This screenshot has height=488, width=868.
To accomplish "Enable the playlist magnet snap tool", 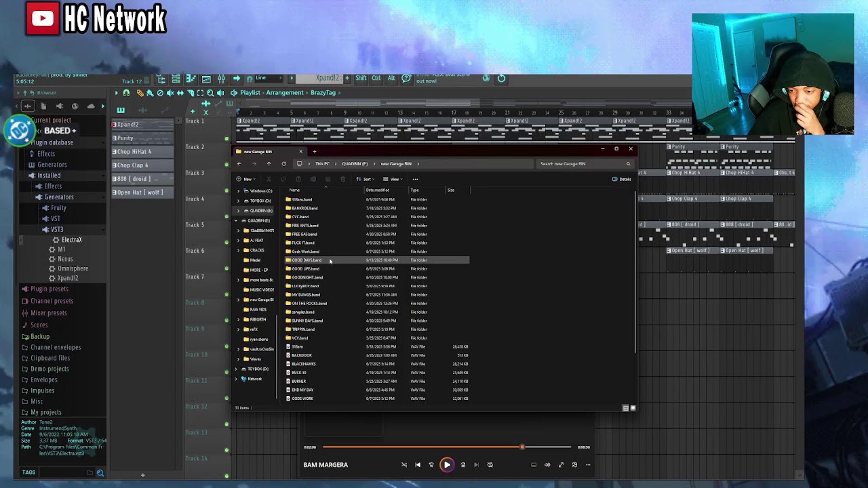I will pyautogui.click(x=126, y=93).
